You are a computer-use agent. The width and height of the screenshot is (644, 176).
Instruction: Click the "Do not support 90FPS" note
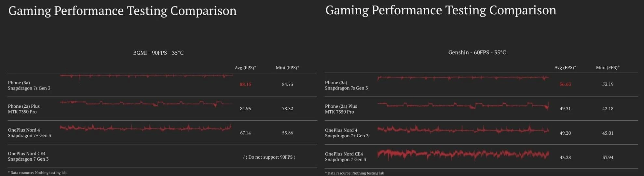269,157
